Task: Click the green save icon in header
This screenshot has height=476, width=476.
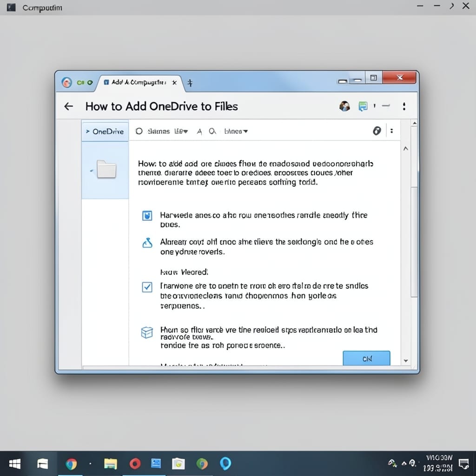Action: tap(363, 106)
